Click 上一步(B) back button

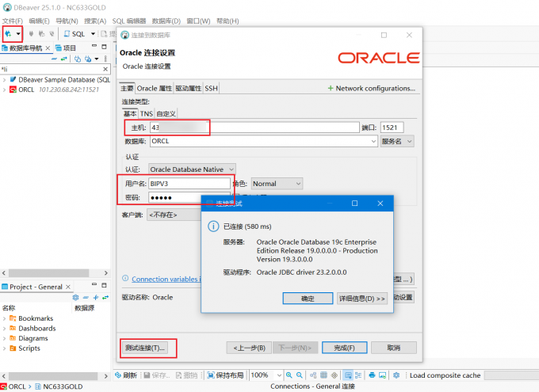click(249, 348)
